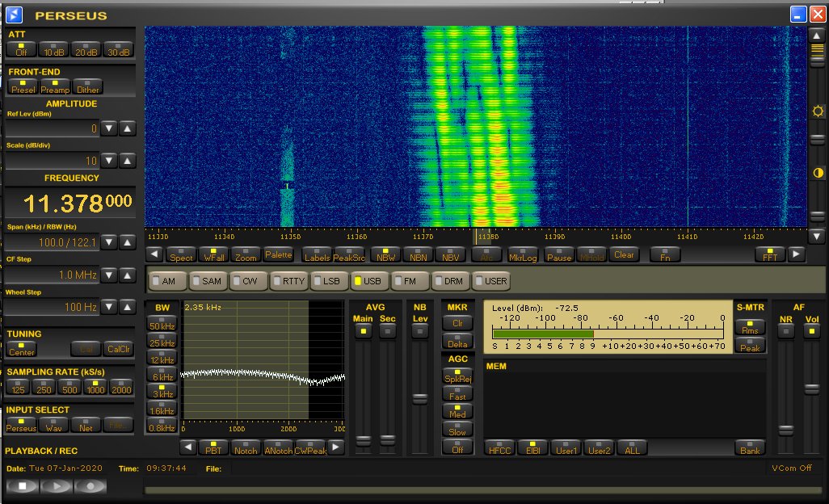Click the Pause button

(559, 254)
